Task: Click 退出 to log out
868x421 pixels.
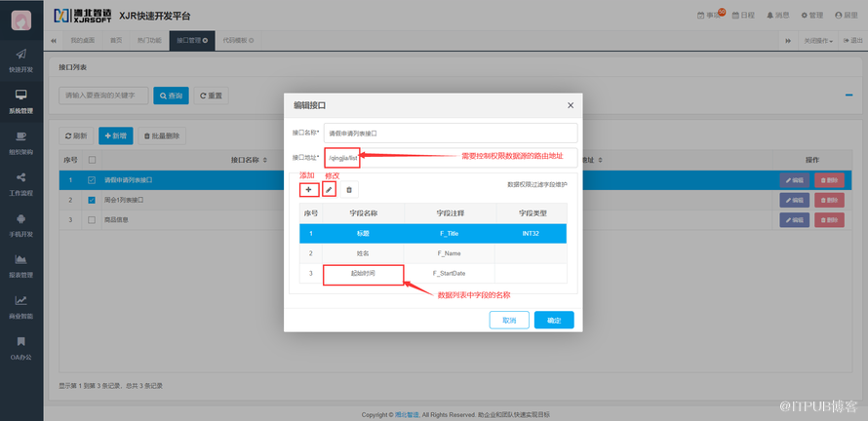Action: 853,41
